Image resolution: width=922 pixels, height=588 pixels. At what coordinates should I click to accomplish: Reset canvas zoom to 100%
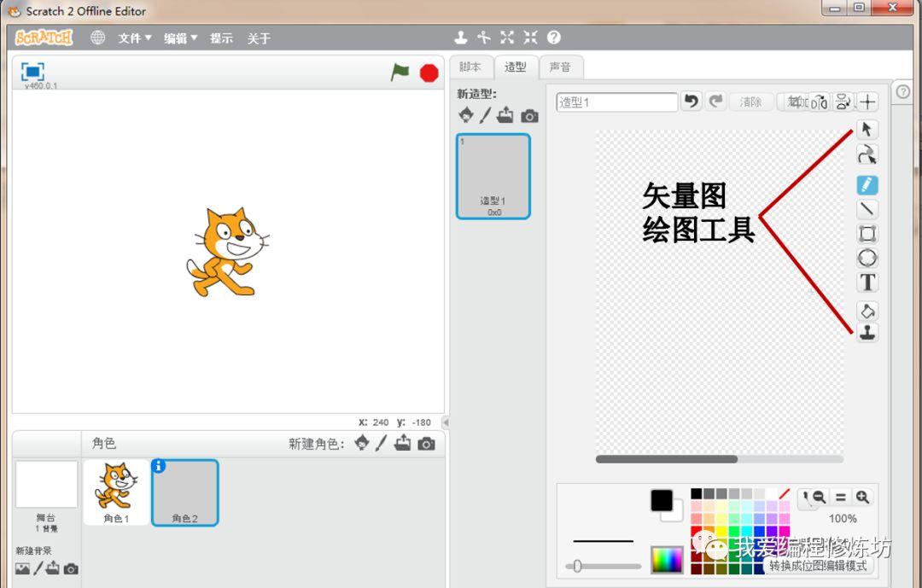point(841,497)
